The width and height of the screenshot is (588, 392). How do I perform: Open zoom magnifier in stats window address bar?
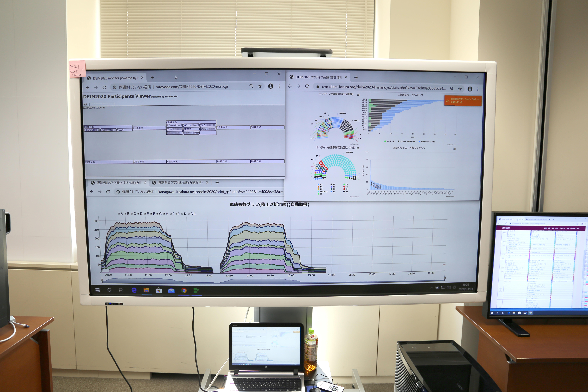tap(452, 89)
